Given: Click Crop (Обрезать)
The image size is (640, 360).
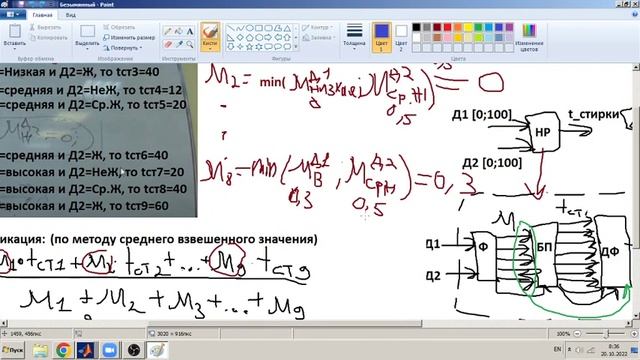Looking at the screenshot, I should click(119, 27).
